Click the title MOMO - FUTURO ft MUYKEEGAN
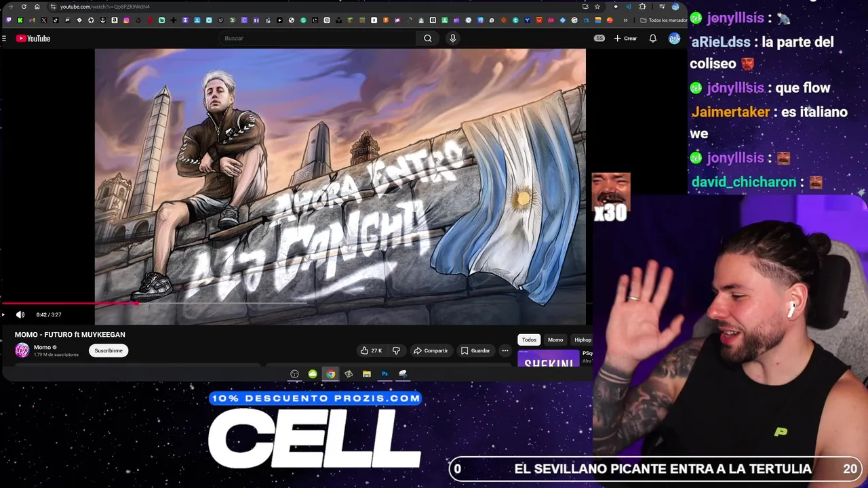Screen dimensions: 868x488 pyautogui.click(x=70, y=335)
